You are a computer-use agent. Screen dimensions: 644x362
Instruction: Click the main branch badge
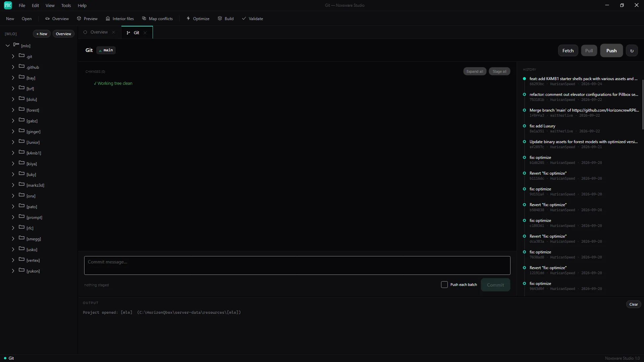[x=106, y=50]
